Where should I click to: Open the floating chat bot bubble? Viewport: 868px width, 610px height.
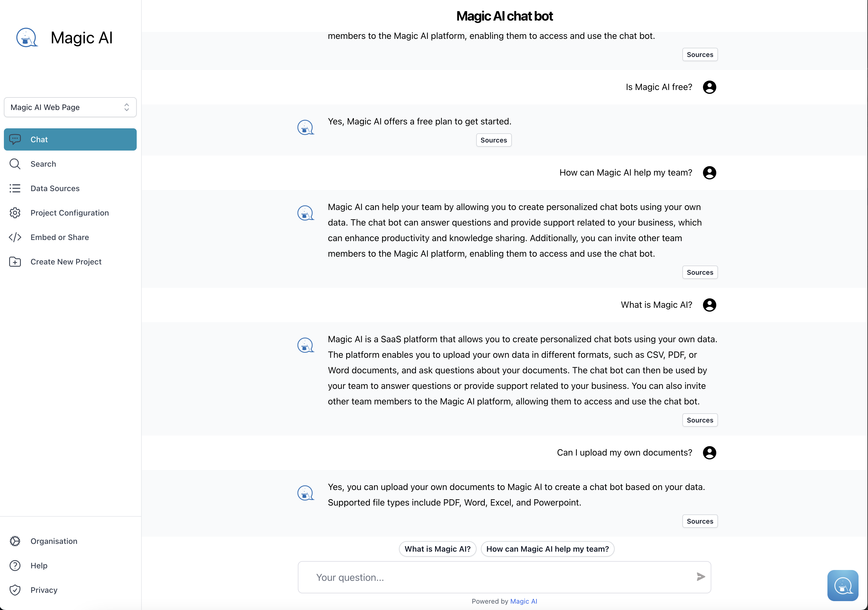pyautogui.click(x=843, y=586)
